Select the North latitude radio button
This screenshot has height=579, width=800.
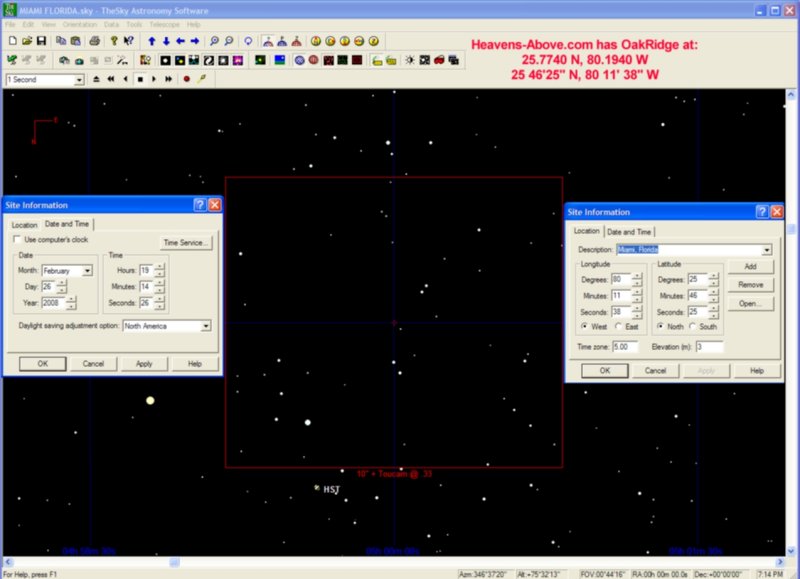661,326
